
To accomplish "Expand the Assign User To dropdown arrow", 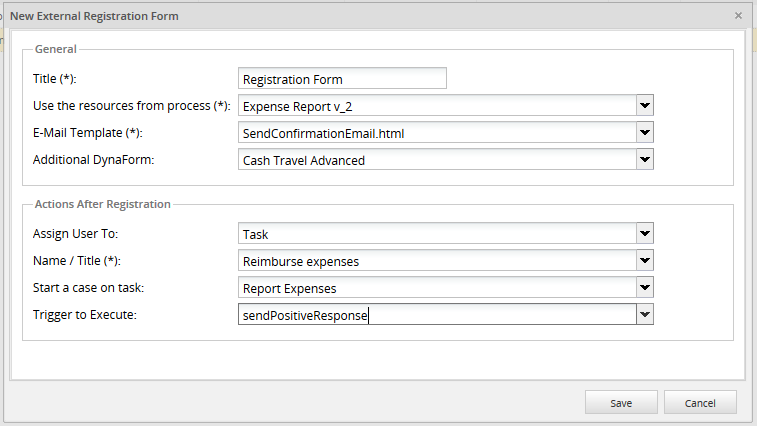I will click(x=645, y=234).
